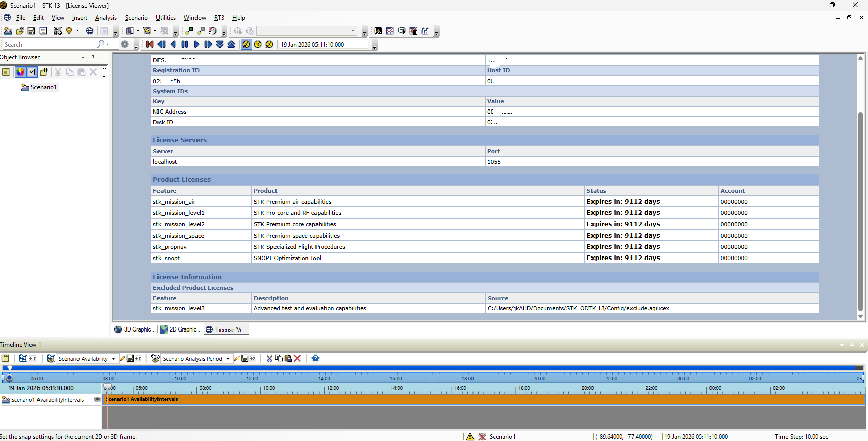868x441 pixels.
Task: Toggle the checkbox display option in Object Browser
Action: click(32, 72)
